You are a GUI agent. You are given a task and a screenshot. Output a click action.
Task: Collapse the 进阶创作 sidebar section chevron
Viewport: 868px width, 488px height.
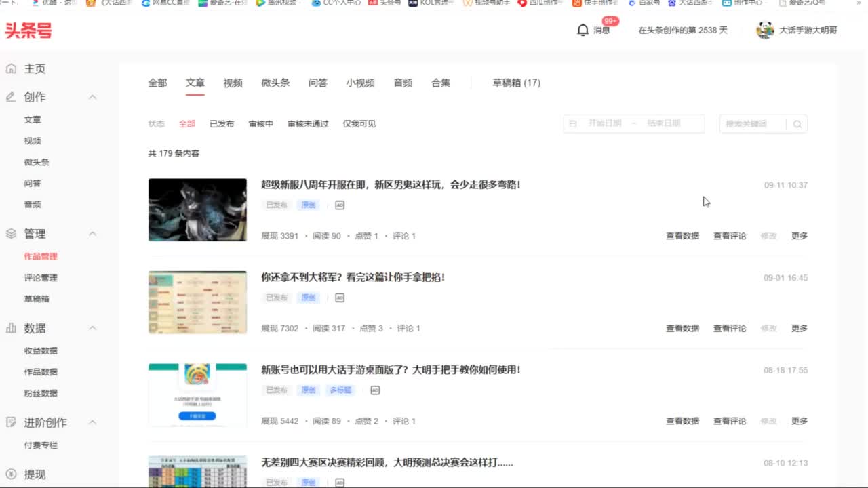(93, 422)
